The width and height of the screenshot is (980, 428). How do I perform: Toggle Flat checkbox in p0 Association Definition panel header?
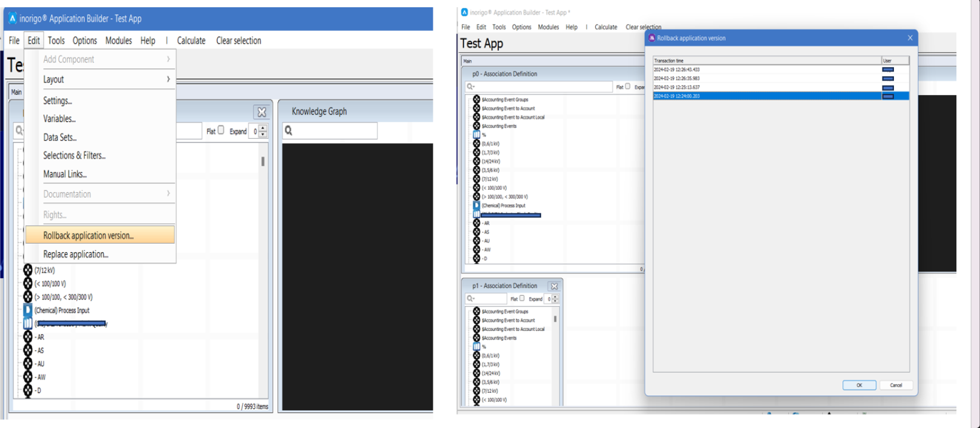(628, 87)
